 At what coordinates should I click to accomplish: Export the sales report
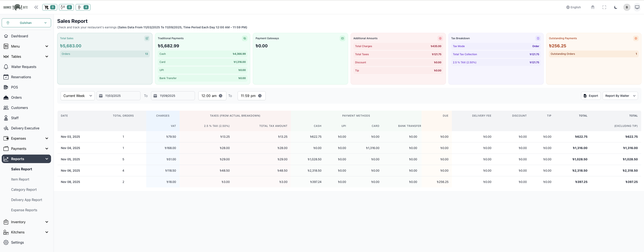[x=591, y=96]
